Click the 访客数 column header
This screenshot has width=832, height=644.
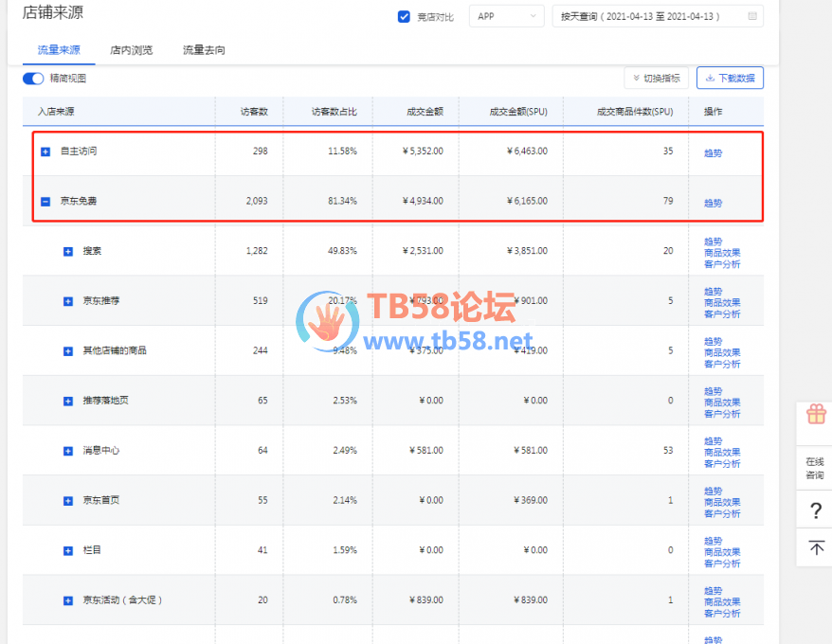tap(254, 112)
